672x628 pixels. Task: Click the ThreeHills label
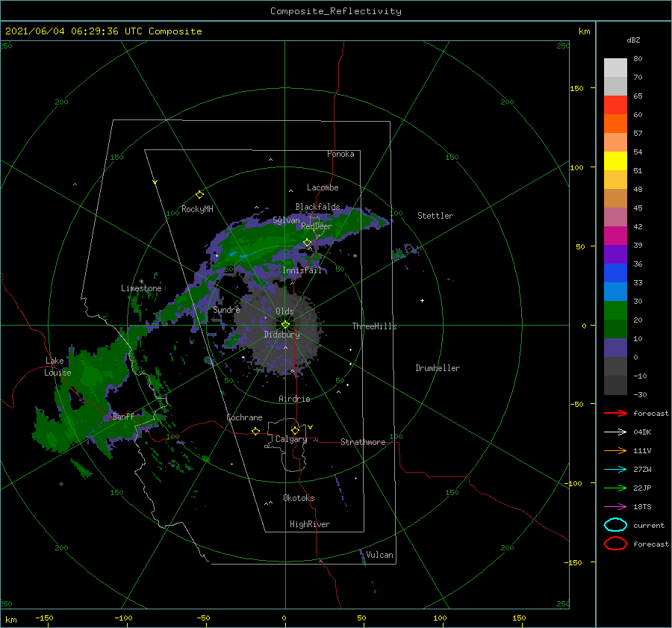click(x=374, y=326)
